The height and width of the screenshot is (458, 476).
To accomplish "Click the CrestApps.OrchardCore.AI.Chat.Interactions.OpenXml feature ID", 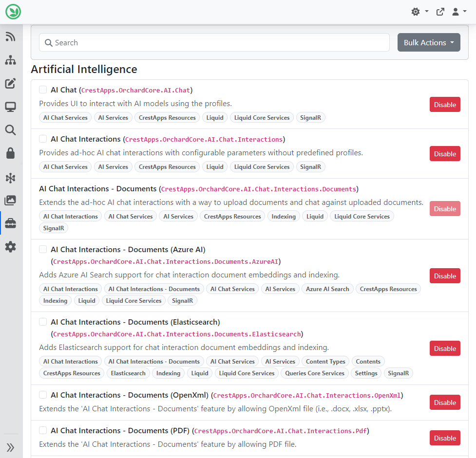I will [307, 396].
